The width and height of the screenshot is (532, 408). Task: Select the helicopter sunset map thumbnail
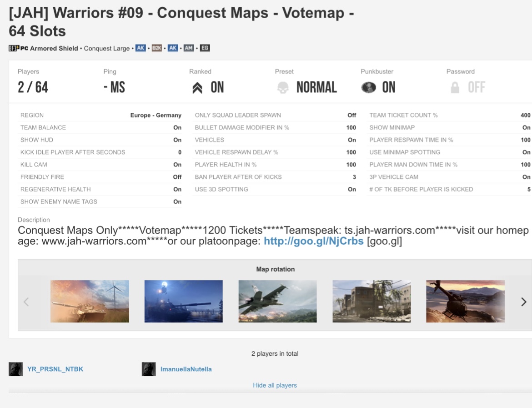[x=466, y=302]
